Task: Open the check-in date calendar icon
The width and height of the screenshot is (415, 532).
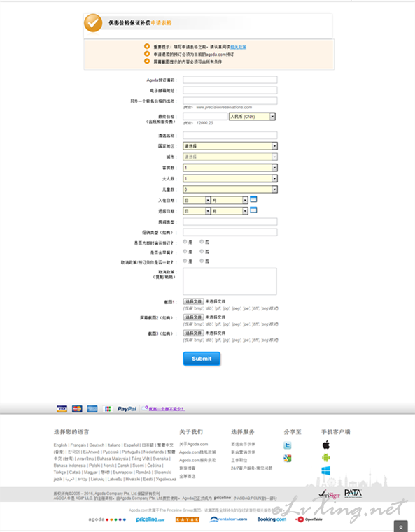Action: pyautogui.click(x=253, y=199)
